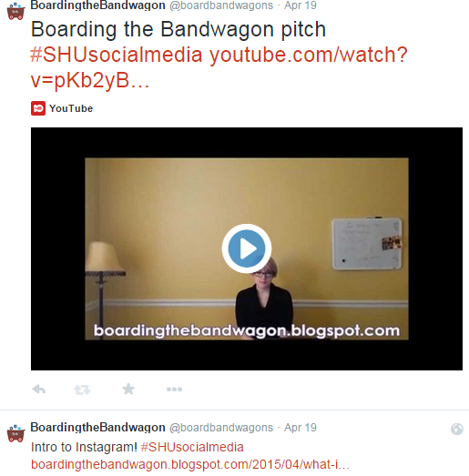469x476 pixels.
Task: Click the red YouTube card icon
Action: point(38,108)
